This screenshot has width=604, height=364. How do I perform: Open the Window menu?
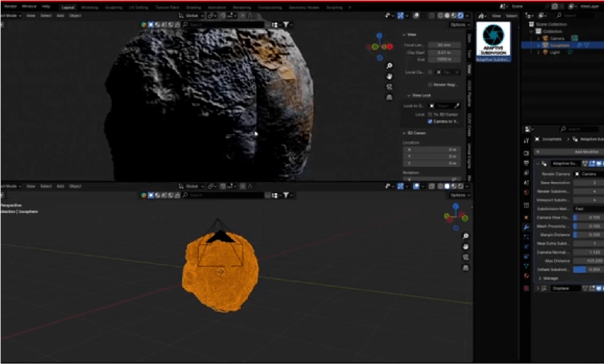click(x=29, y=7)
